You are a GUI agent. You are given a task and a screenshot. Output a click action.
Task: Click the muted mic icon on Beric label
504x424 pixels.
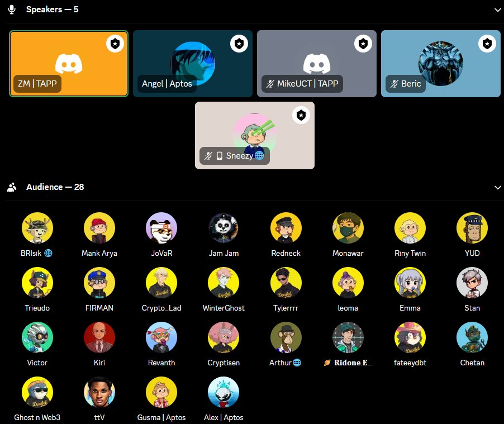(x=394, y=84)
